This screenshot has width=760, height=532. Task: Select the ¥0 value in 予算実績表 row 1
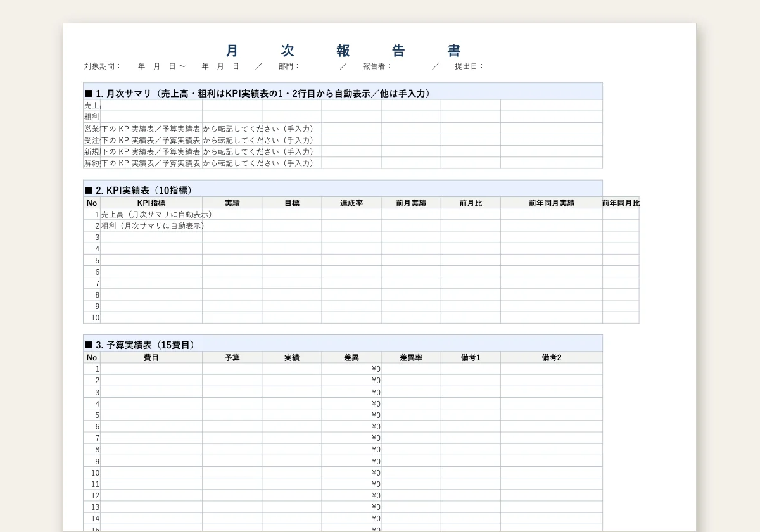376,369
